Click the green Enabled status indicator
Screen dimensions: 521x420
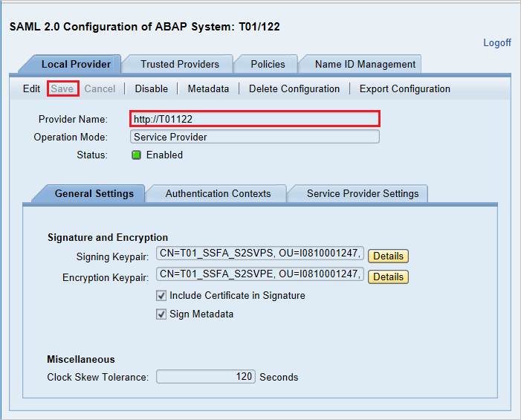tap(137, 155)
